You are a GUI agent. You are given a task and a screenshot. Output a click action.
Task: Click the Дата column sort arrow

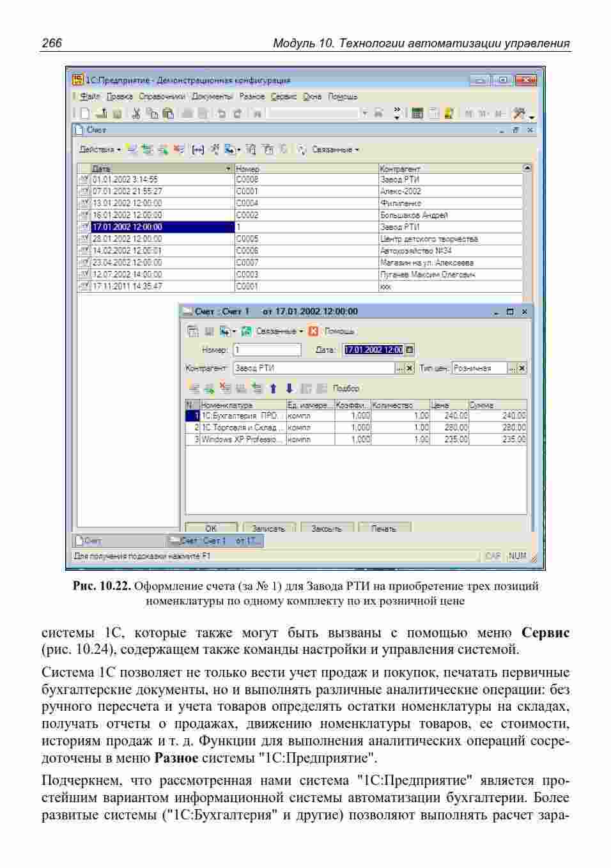[x=229, y=169]
